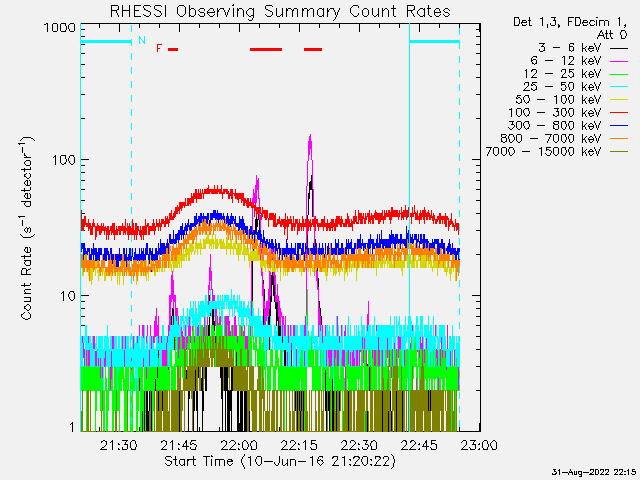Click the 23:00 time axis label
640x480 pixels.
[x=479, y=445]
